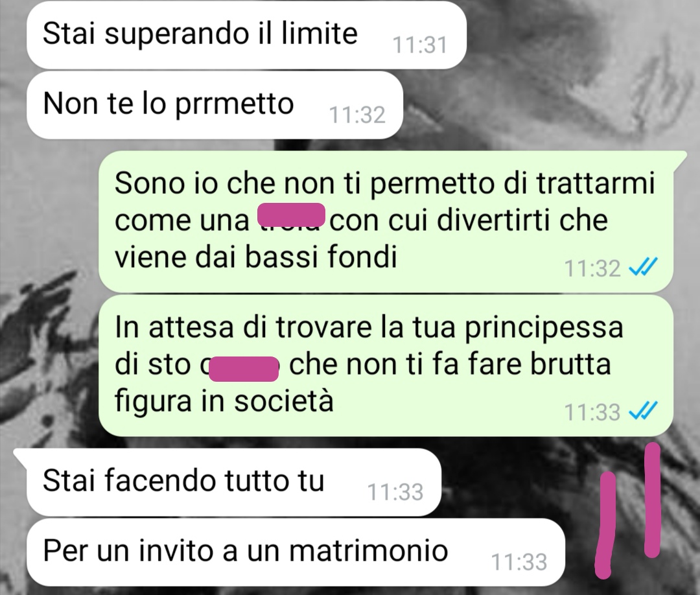The image size is (700, 595).
Task: Tap the timestamp beside "Stai facendo tutto tu"
Action: 395,493
